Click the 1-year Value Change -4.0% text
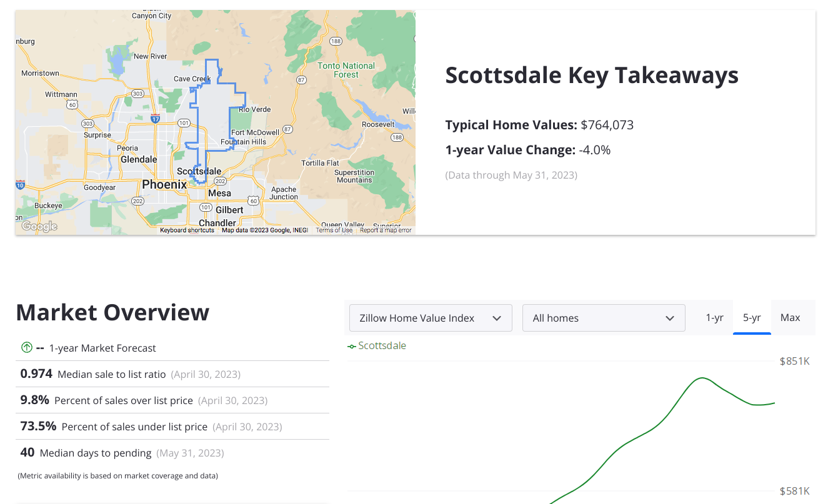818x504 pixels. (x=528, y=150)
